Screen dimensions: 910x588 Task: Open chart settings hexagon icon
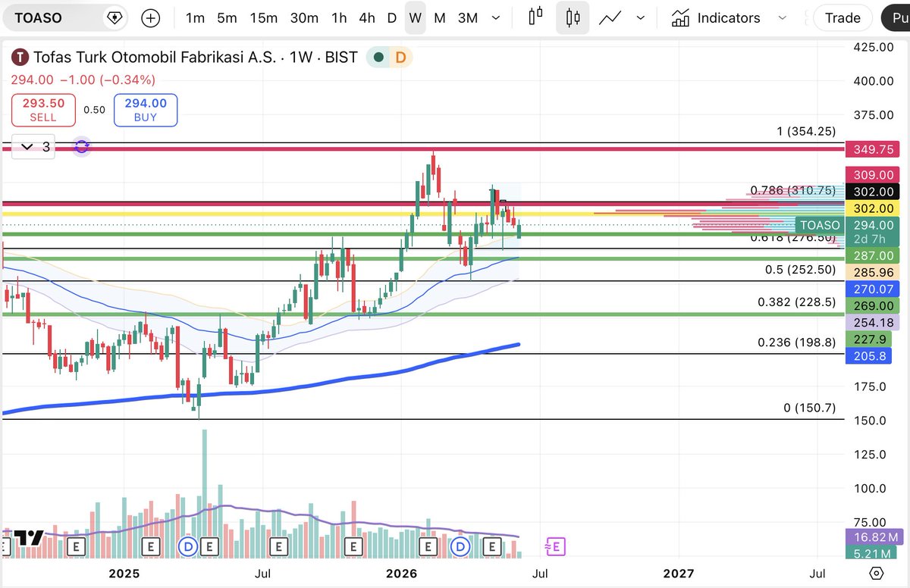tap(877, 573)
